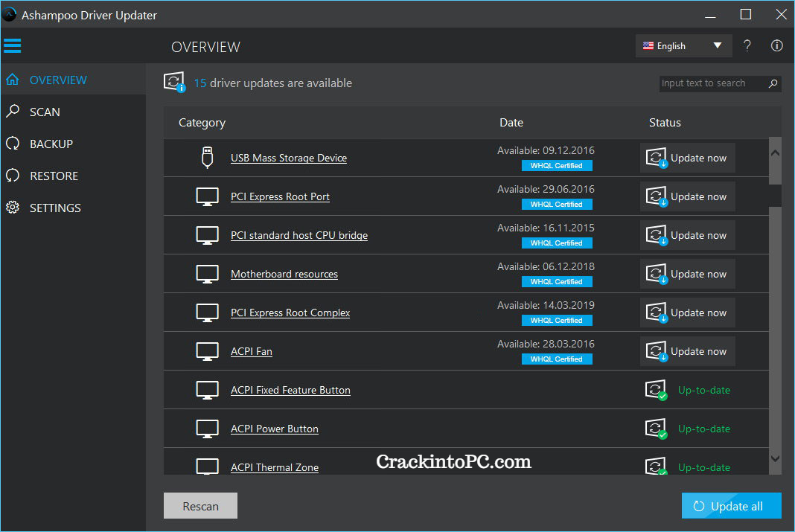Click the Ashampoo app logo icon

click(x=9, y=15)
